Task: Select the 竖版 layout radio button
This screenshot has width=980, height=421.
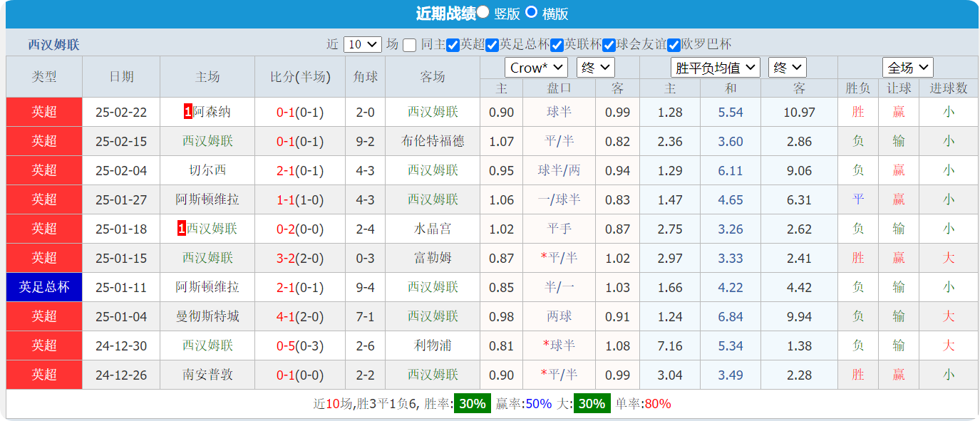Action: (482, 12)
